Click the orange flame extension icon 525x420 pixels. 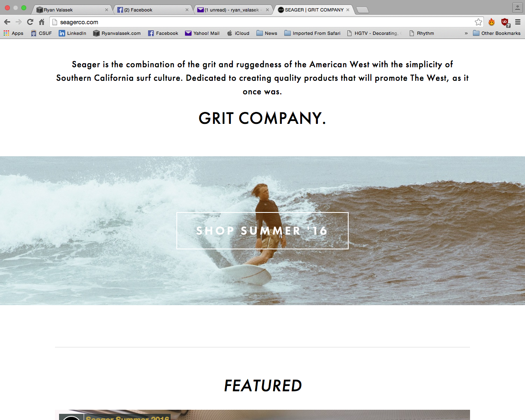(491, 22)
